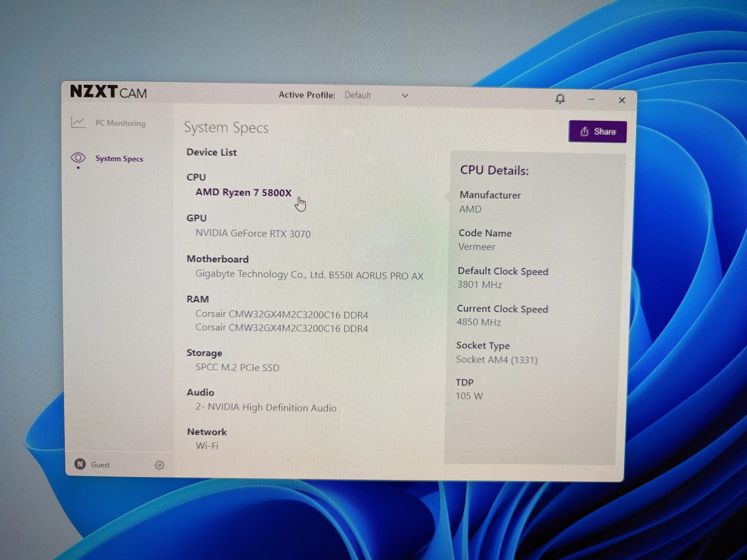Minimize the NZXT CAM window
Screen dimensions: 747x560
click(591, 99)
